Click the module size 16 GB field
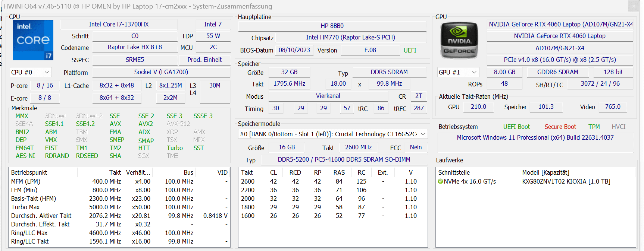This screenshot has height=251, width=644. pyautogui.click(x=287, y=147)
